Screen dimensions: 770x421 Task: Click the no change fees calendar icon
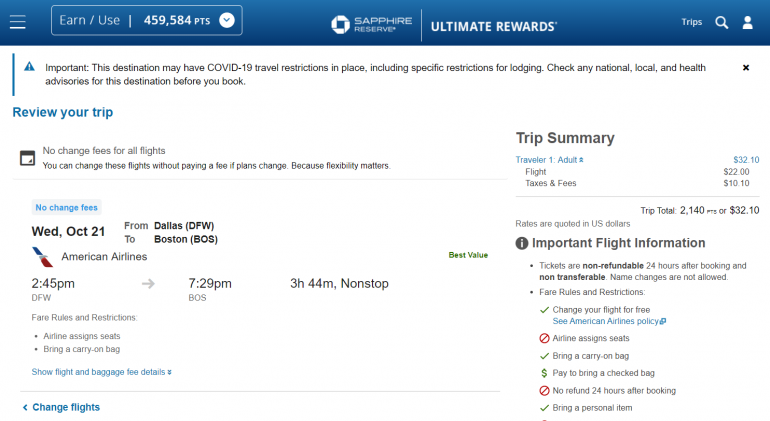pos(28,158)
